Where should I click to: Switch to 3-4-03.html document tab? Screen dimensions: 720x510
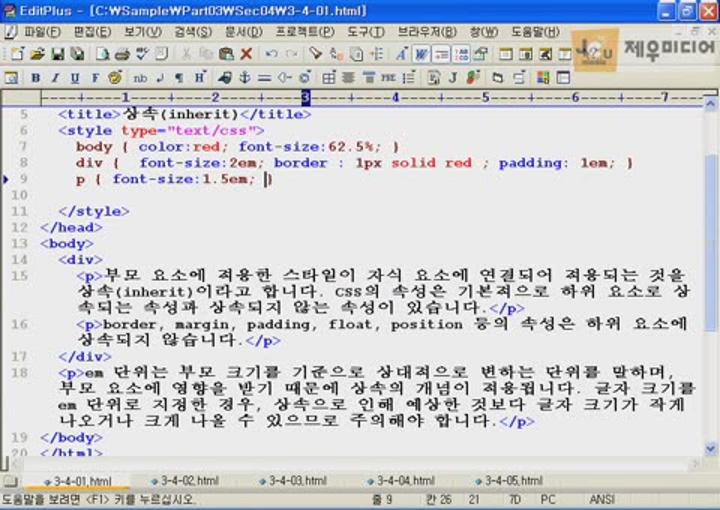(x=293, y=481)
